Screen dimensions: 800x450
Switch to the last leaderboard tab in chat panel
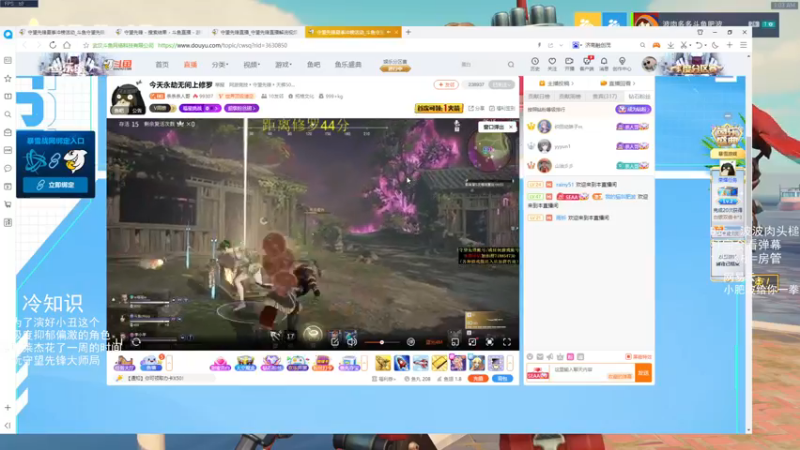pos(639,96)
